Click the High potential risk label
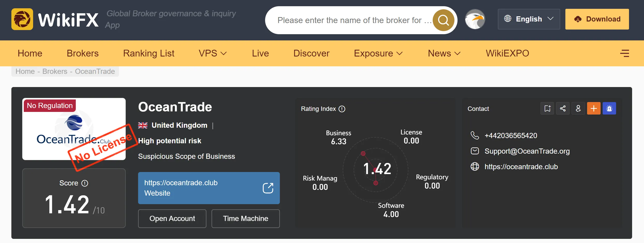Viewport: 644px width, 243px height. [x=170, y=141]
